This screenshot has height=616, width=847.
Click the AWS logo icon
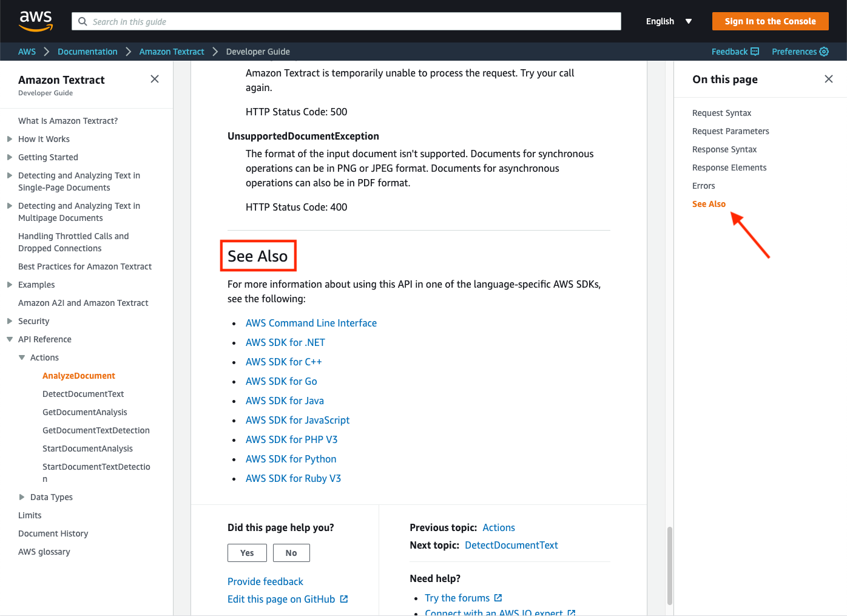[x=35, y=21]
